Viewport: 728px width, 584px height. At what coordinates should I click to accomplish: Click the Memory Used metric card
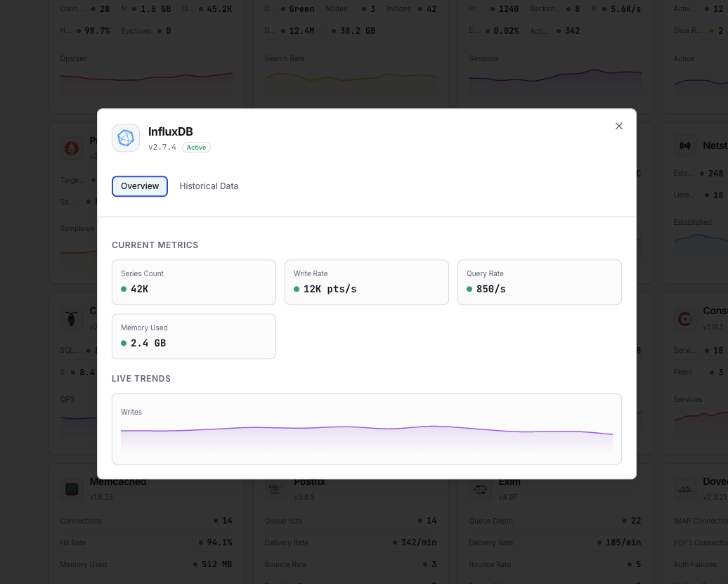[194, 336]
